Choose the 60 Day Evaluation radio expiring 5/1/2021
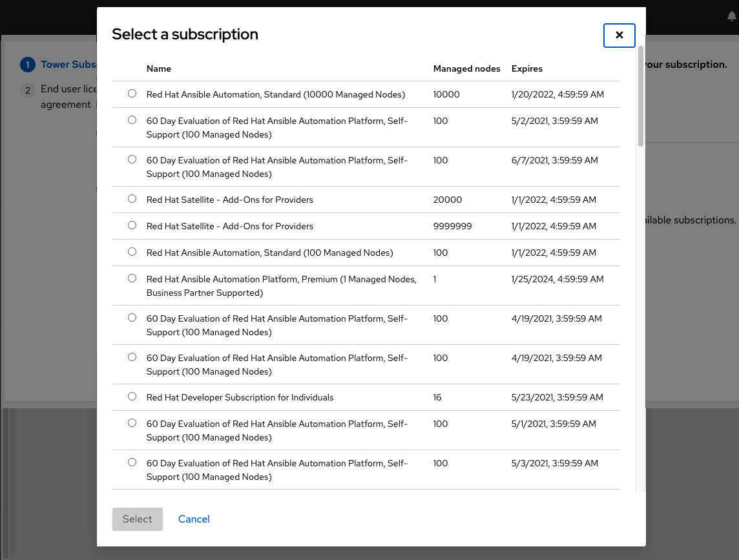739x560 pixels. click(x=132, y=423)
